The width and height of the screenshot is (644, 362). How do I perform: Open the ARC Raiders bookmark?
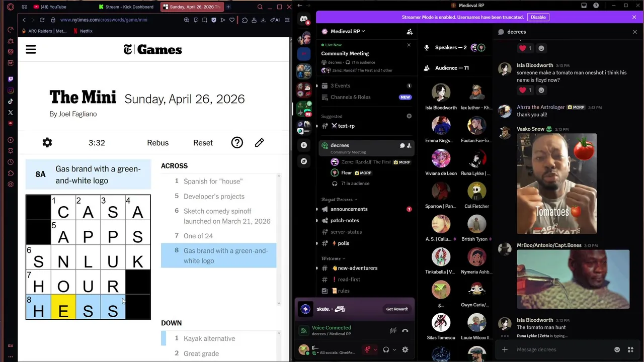pyautogui.click(x=44, y=31)
